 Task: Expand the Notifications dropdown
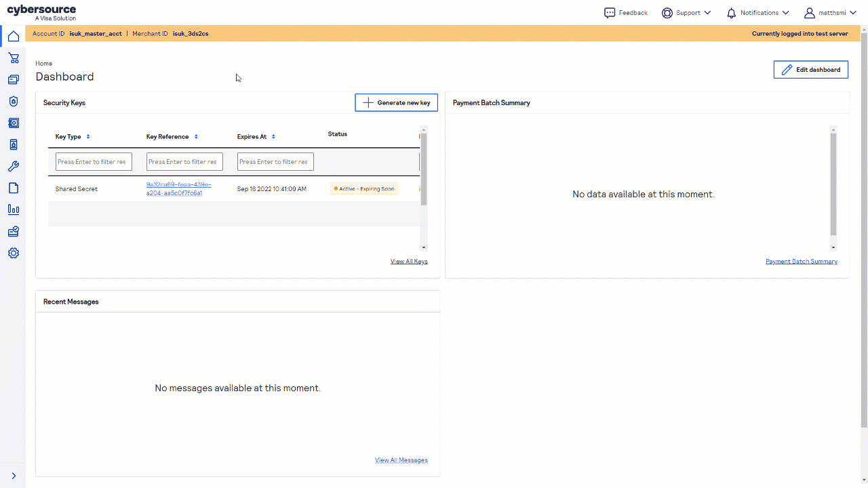tap(758, 13)
